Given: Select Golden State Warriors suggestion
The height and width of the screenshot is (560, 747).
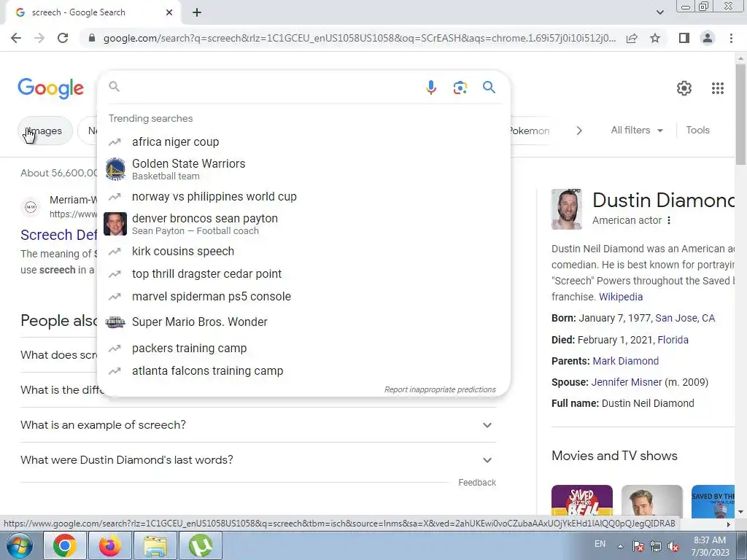Looking at the screenshot, I should [x=303, y=169].
